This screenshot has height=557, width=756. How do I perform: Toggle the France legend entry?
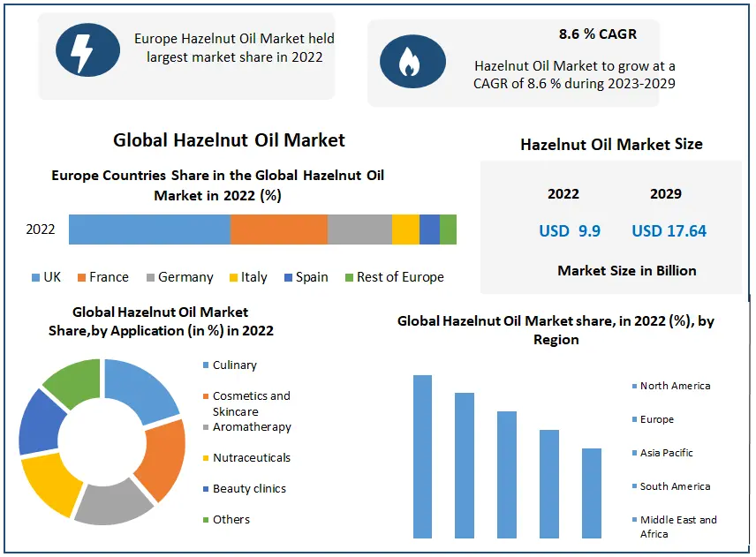point(103,276)
